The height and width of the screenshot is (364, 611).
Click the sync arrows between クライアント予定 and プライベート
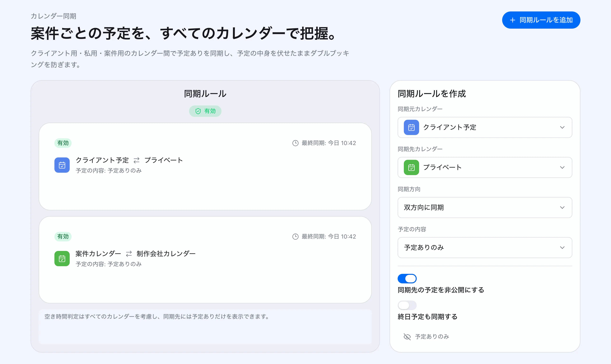coord(136,160)
